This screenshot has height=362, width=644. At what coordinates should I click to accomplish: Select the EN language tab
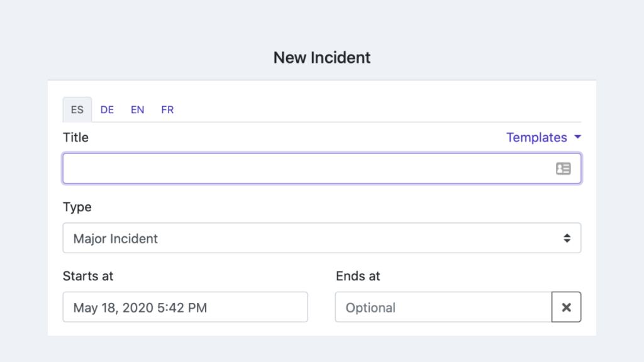(137, 109)
